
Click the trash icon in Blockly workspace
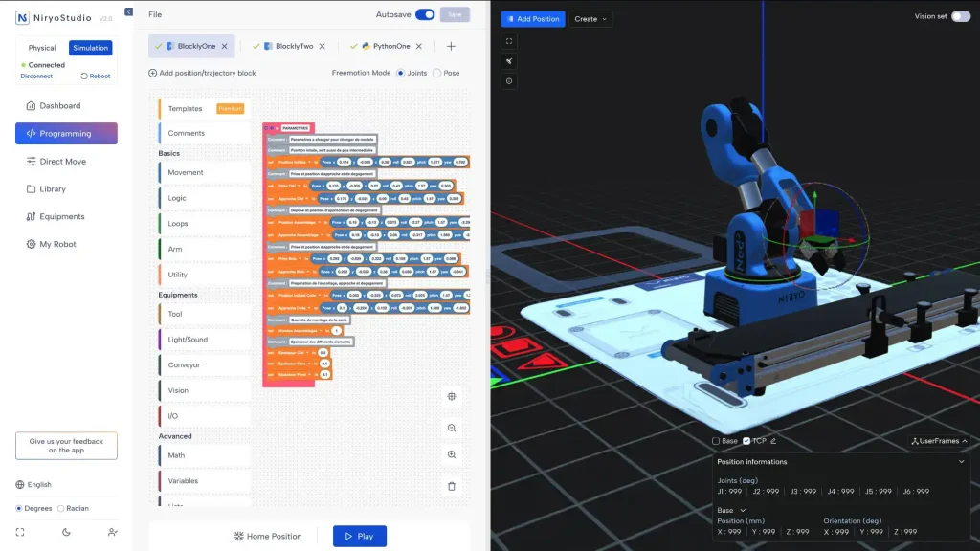452,486
